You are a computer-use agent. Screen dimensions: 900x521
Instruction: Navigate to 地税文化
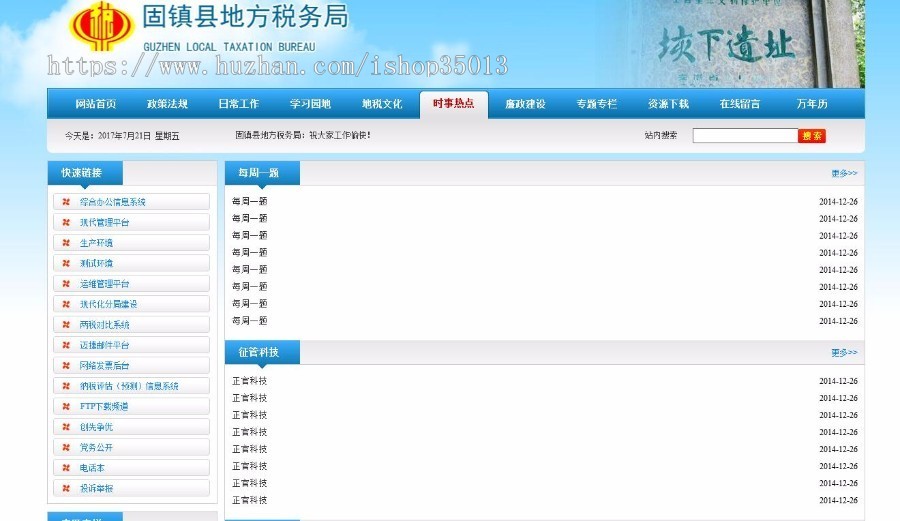[382, 104]
